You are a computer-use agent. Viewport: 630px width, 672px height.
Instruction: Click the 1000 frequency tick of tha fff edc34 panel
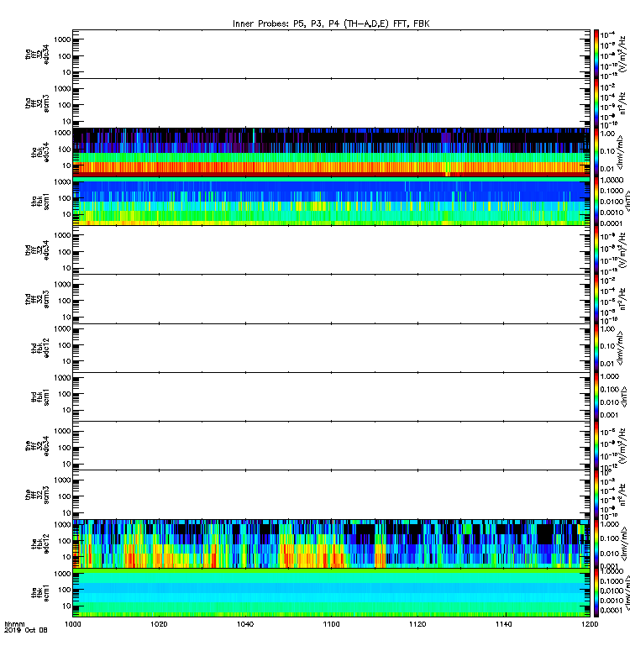point(62,39)
